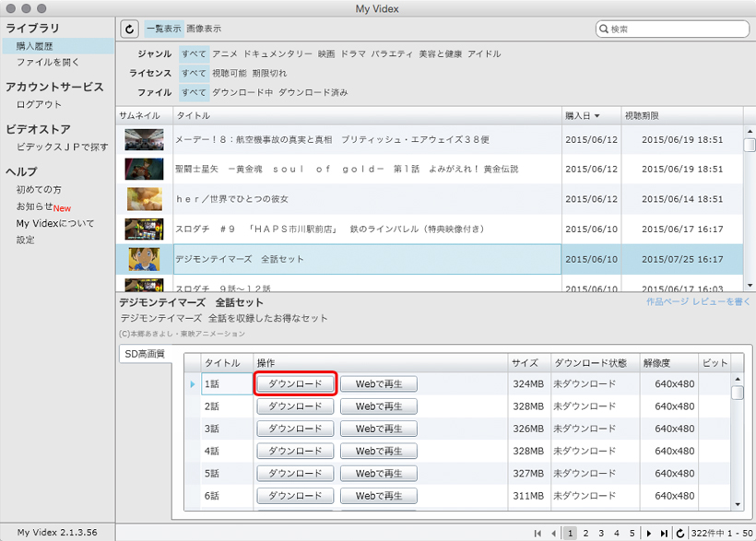
Task: Filter files by ダウンロード済み
Action: click(x=313, y=92)
